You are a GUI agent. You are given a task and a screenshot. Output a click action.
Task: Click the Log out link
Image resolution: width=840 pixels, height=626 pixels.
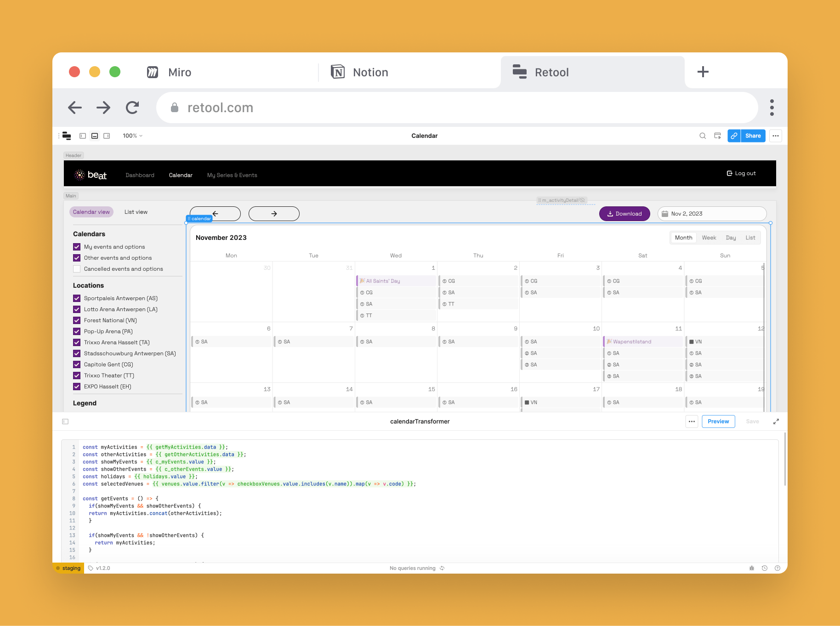tap(741, 173)
